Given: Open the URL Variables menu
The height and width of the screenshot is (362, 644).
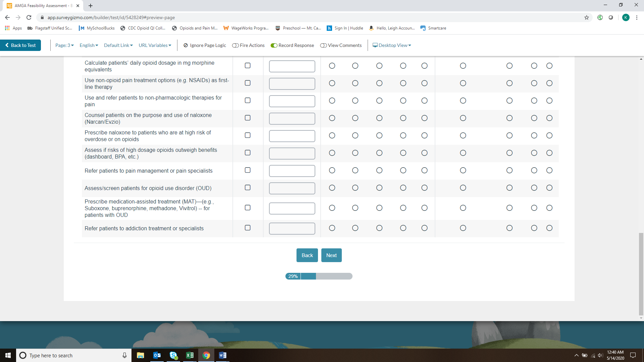Looking at the screenshot, I should [155, 45].
